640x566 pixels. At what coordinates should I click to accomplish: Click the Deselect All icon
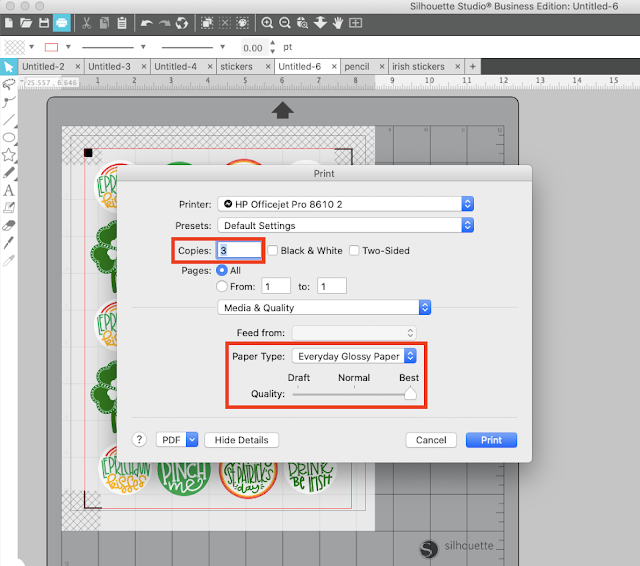(224, 23)
